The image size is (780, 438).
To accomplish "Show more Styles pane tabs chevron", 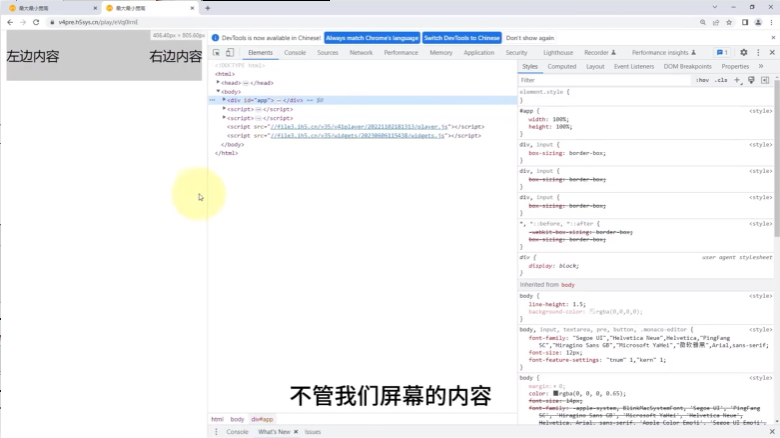I will (x=761, y=66).
